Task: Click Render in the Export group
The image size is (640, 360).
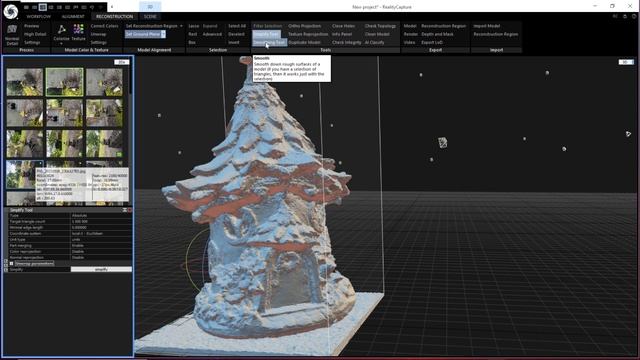Action: pyautogui.click(x=411, y=34)
